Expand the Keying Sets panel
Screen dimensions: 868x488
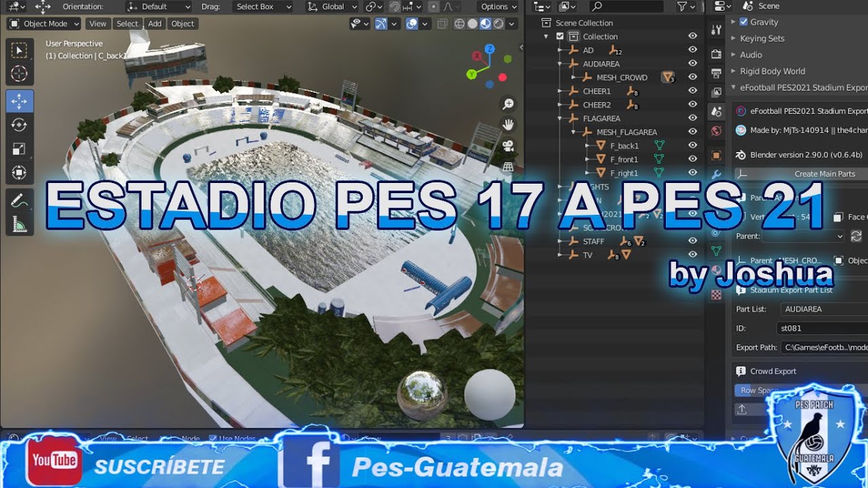coord(762,39)
